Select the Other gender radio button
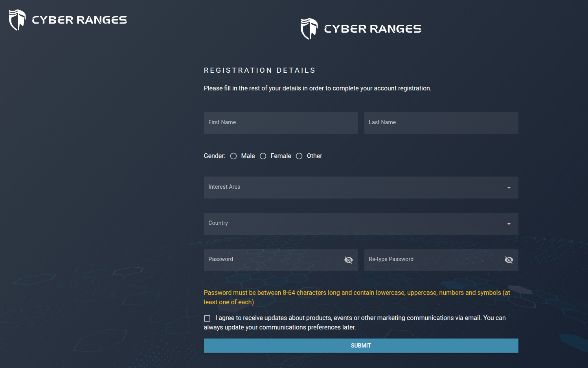The height and width of the screenshot is (368, 588). click(299, 156)
